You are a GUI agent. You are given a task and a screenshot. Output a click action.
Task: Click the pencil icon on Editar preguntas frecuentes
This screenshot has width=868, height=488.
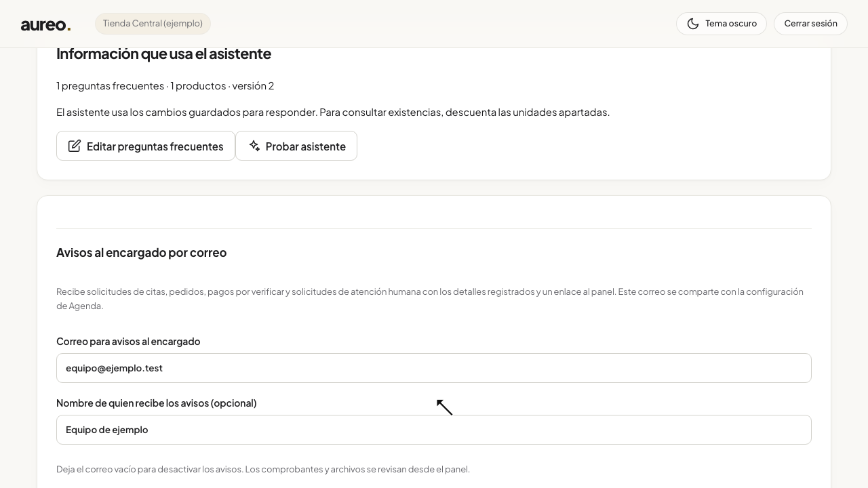75,146
